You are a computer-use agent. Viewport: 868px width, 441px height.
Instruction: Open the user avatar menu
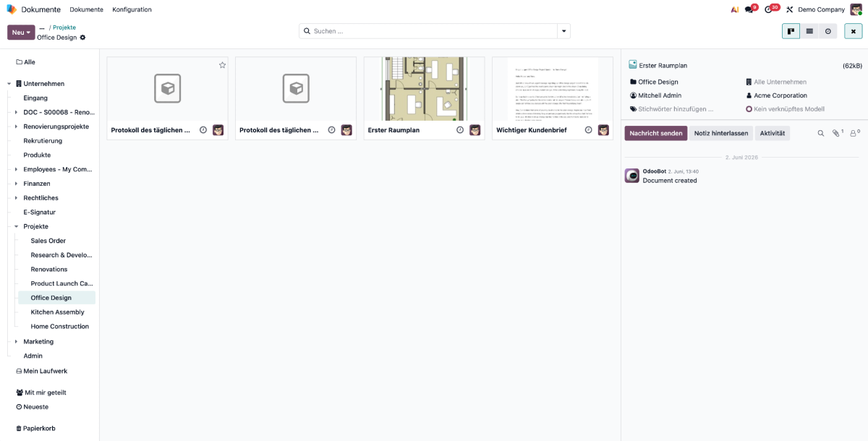coord(856,9)
